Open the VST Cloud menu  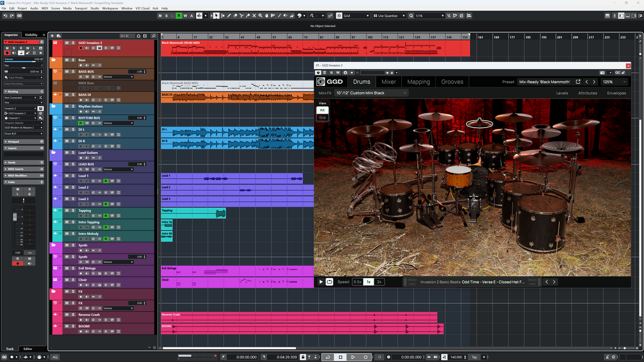pyautogui.click(x=142, y=9)
